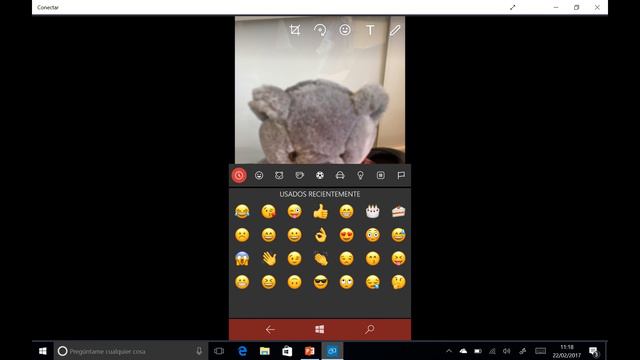Open the emoji sticker tool in top toolbar
Screen dimensions: 640x360
tap(345, 30)
